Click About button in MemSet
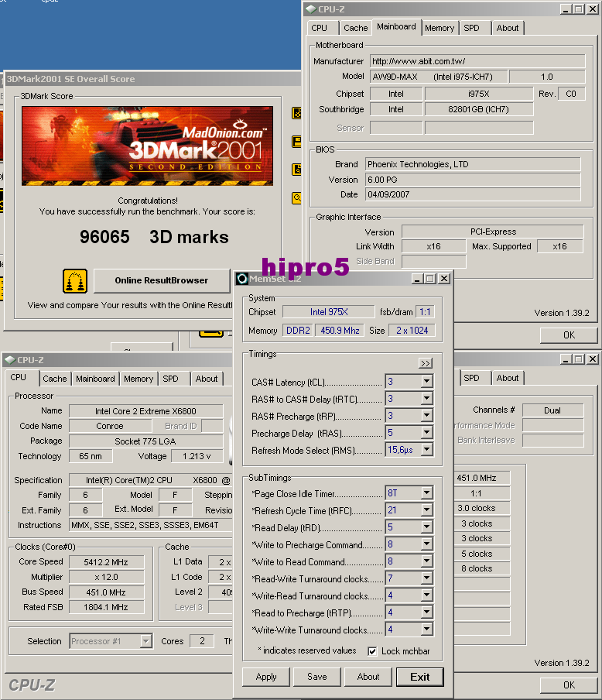This screenshot has width=602, height=700. (368, 677)
